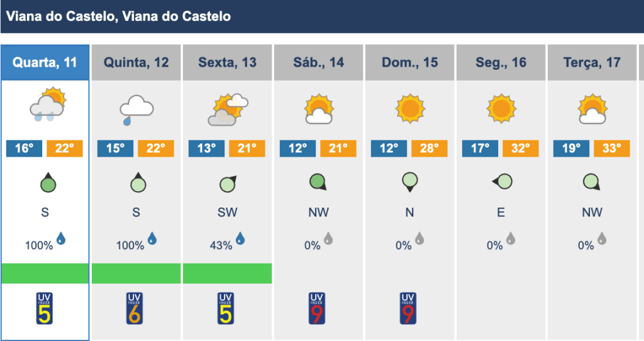Click the 32° maximum temperature on Seg., 16
This screenshot has width=644, height=341.
tap(520, 148)
